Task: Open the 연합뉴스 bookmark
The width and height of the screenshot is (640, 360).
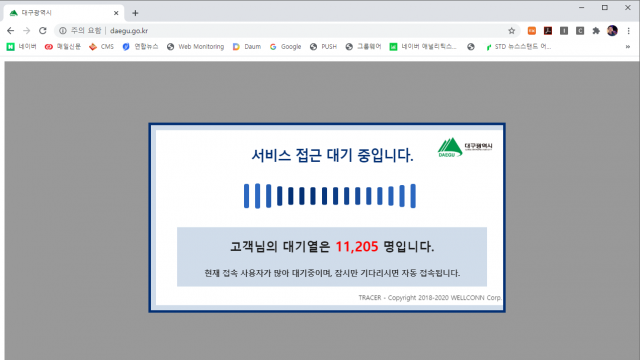Action: (x=140, y=47)
